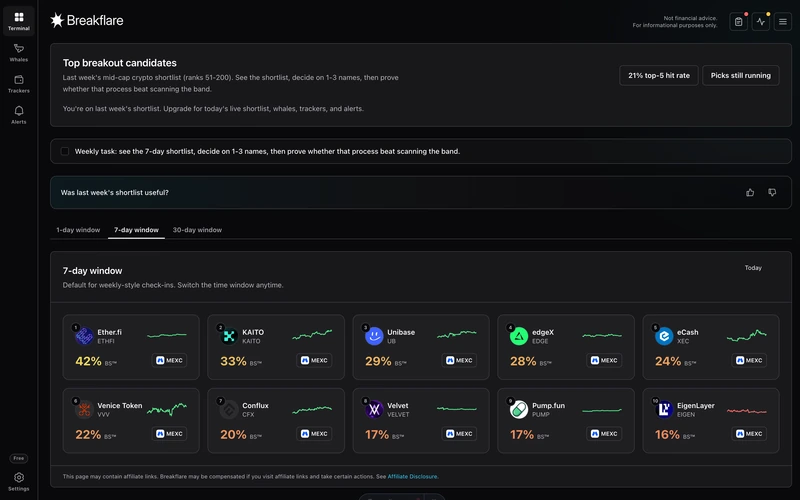Image resolution: width=800 pixels, height=500 pixels.
Task: Click the 33% score on KAITO
Action: pyautogui.click(x=233, y=361)
